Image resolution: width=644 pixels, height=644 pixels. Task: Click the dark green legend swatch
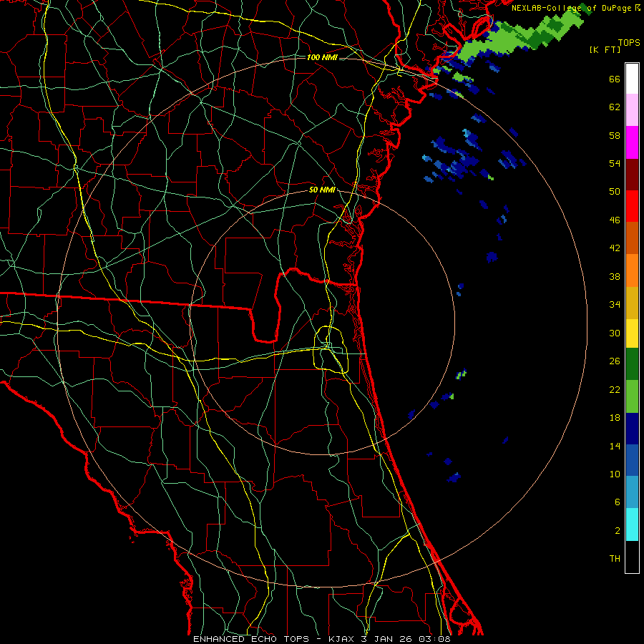click(632, 364)
